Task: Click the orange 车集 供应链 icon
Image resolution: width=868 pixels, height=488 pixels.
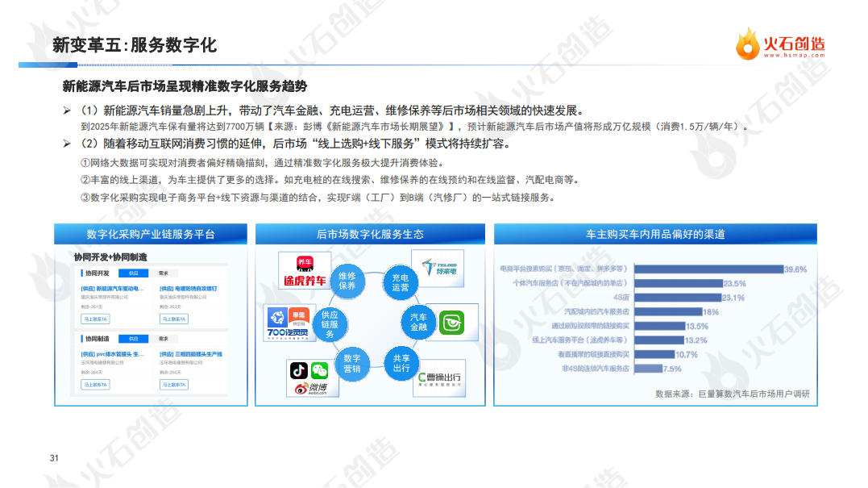Action: 299,317
